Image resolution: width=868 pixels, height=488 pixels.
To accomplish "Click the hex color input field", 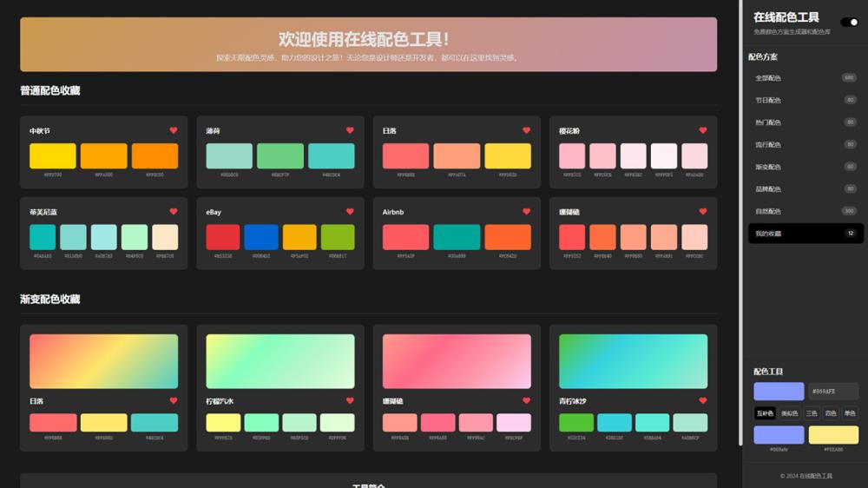I will coord(833,392).
